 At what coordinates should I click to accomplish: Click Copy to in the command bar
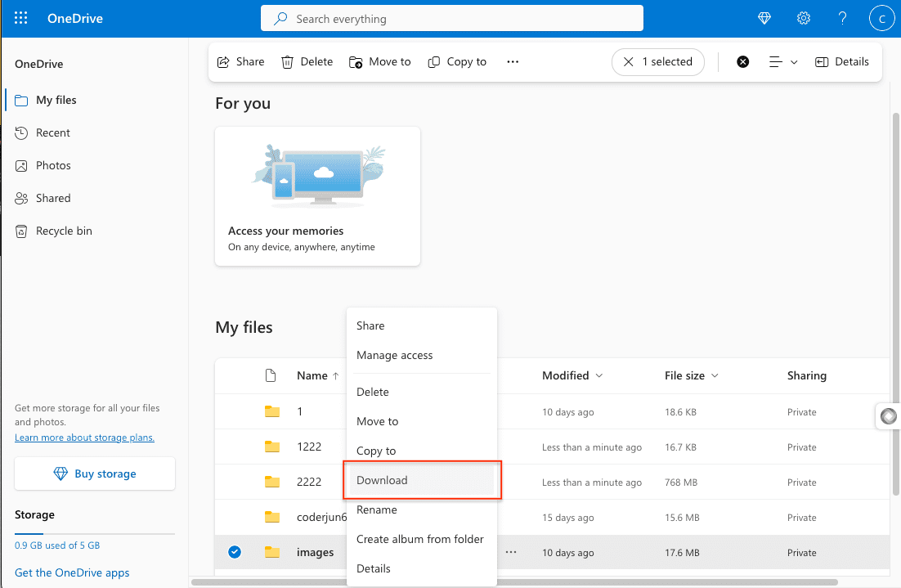pos(457,61)
